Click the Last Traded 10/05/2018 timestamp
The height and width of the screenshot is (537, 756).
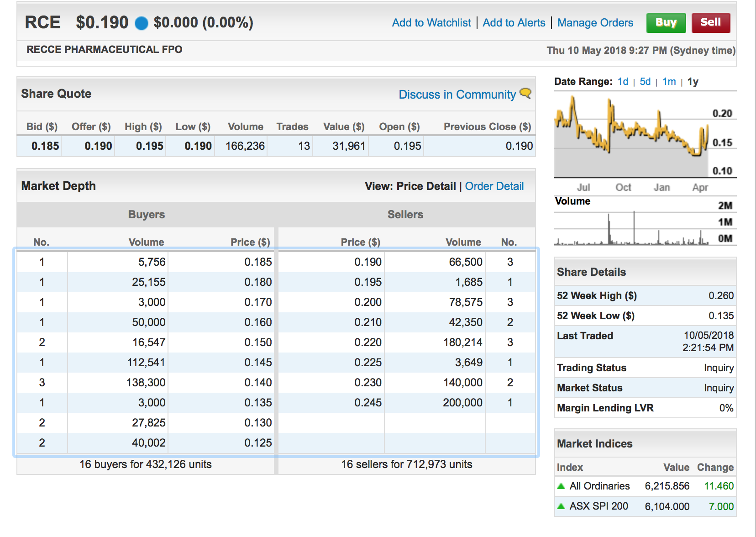709,342
